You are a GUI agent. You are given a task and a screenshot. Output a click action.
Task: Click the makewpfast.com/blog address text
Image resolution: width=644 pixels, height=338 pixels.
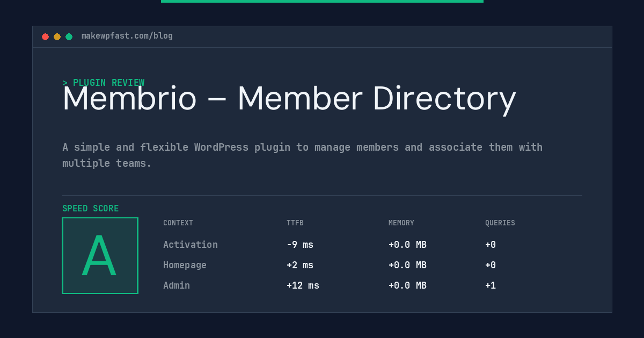point(127,36)
